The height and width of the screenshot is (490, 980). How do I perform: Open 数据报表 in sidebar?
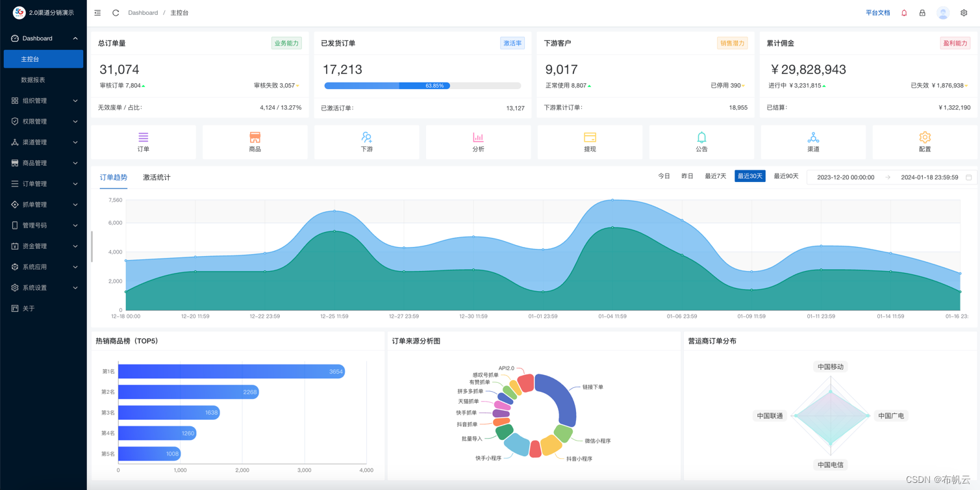(44, 80)
